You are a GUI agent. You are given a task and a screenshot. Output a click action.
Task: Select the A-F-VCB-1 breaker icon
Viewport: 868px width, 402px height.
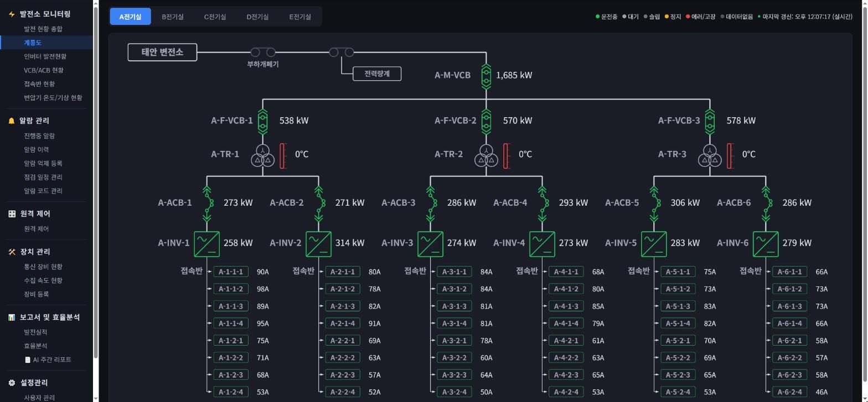(x=262, y=121)
